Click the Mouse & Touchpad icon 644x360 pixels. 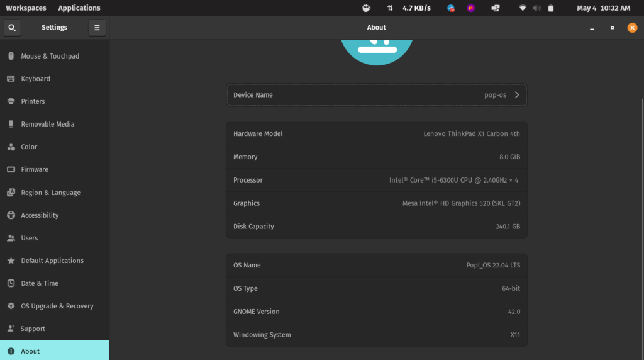click(11, 56)
